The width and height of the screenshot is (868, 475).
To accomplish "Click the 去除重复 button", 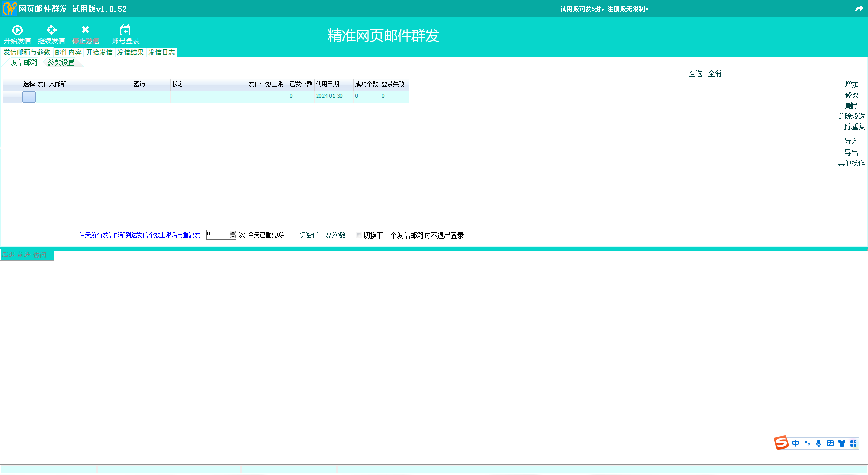I will click(852, 127).
